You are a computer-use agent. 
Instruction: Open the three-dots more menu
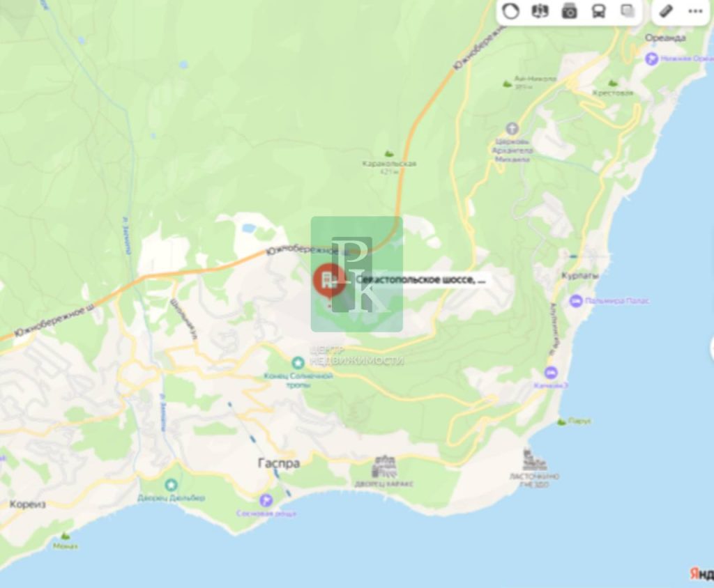click(695, 11)
